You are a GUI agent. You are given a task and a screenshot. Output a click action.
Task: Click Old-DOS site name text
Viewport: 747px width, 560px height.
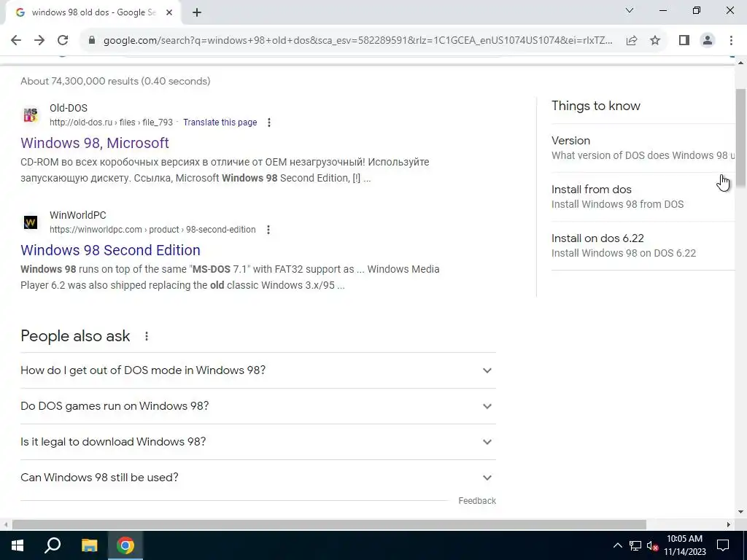point(69,108)
